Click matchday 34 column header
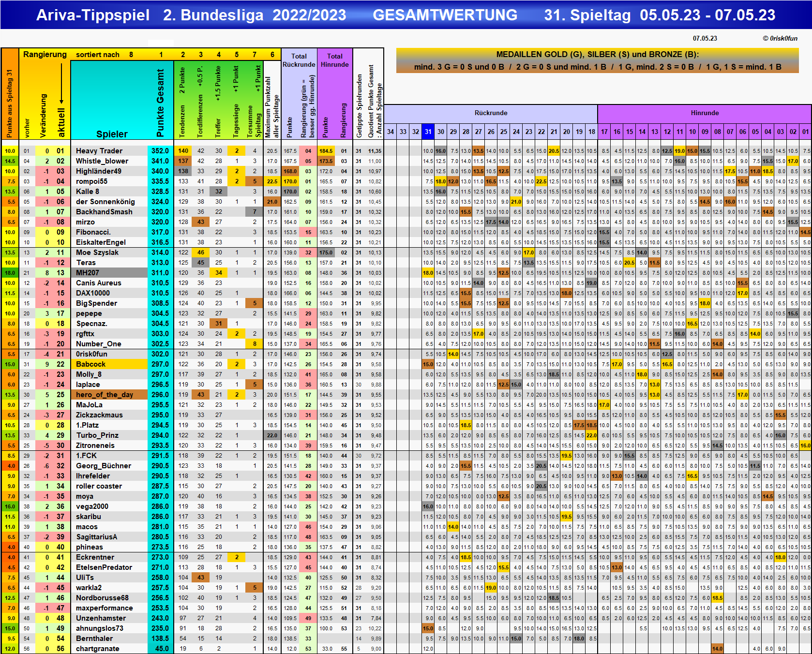 click(391, 132)
